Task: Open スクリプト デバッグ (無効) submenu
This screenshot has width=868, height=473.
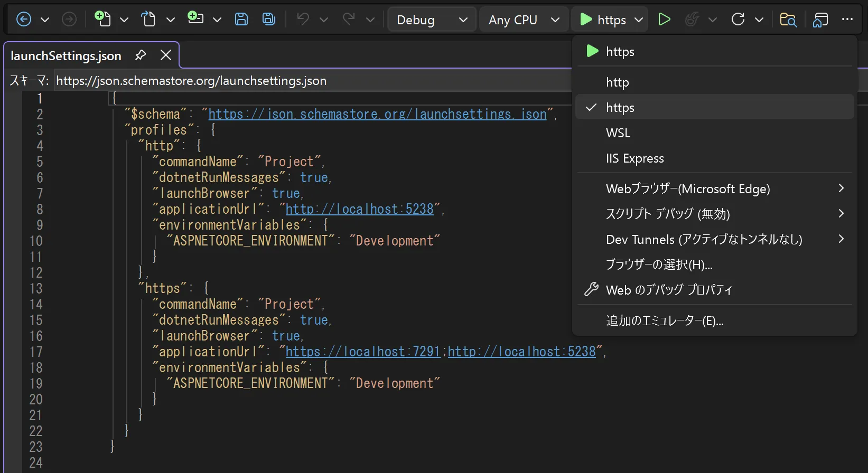Action: pyautogui.click(x=714, y=214)
